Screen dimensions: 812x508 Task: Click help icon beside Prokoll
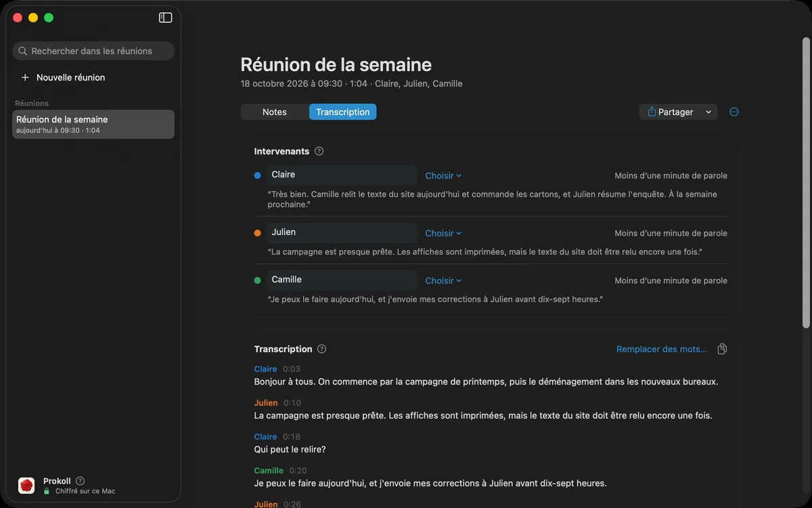click(x=81, y=481)
